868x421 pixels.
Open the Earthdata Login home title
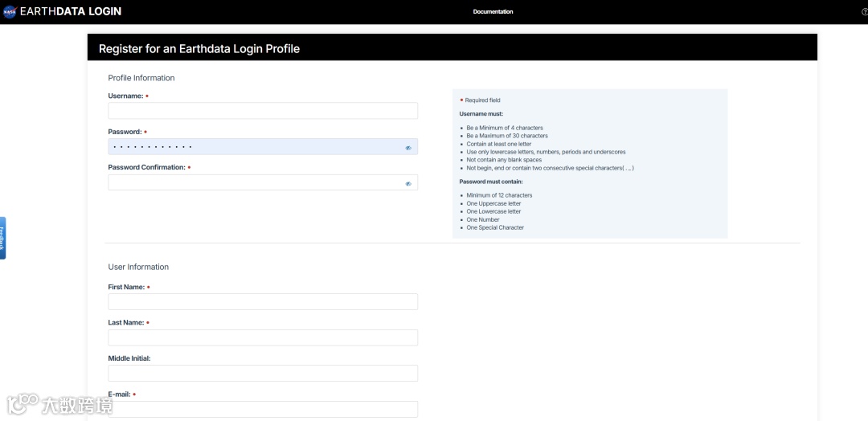click(x=70, y=11)
